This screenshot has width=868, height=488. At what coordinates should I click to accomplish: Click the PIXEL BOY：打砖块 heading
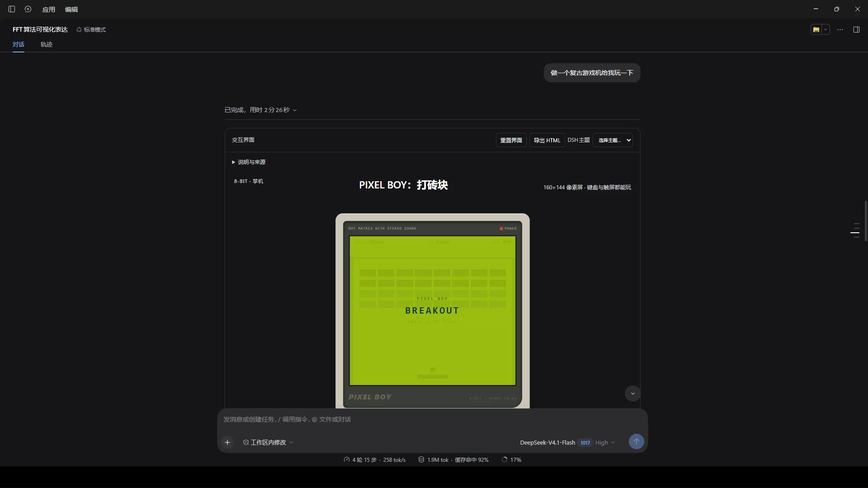click(x=403, y=185)
